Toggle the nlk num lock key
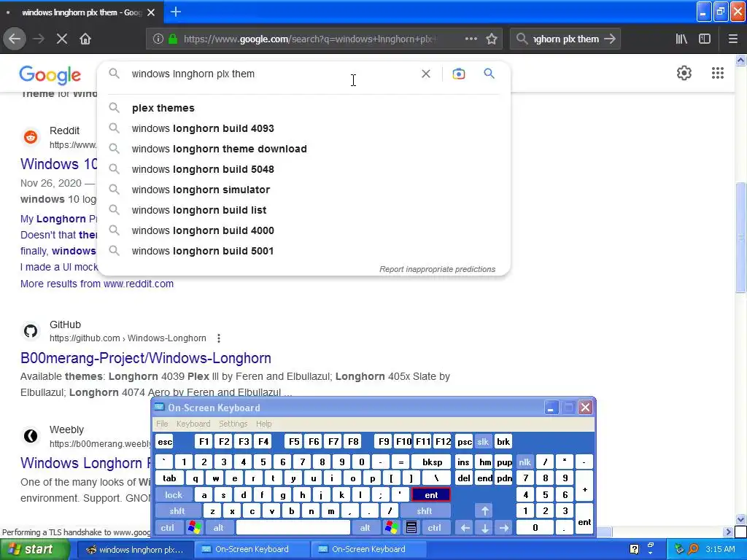Viewport: 747px width, 560px height. tap(525, 462)
